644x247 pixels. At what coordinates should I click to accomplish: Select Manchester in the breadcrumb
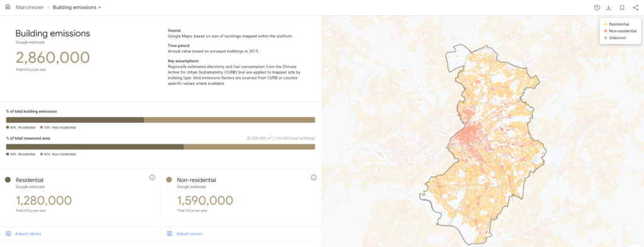coord(30,8)
